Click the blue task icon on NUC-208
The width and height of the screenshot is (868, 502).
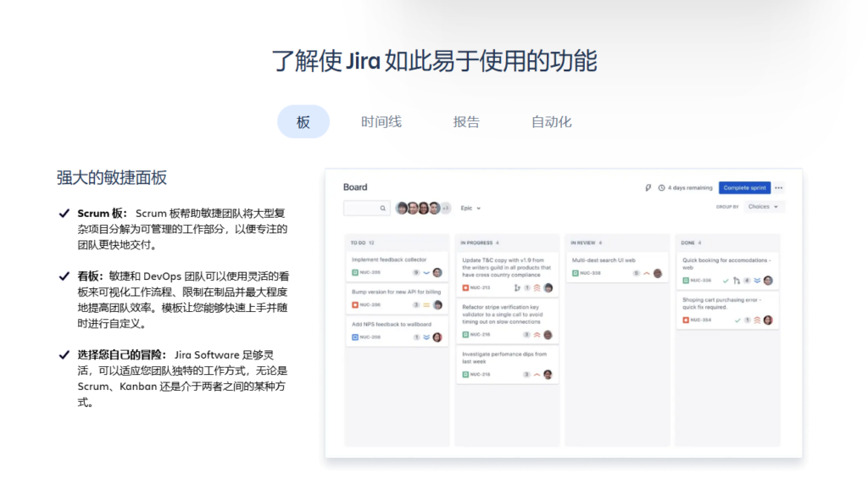point(355,337)
